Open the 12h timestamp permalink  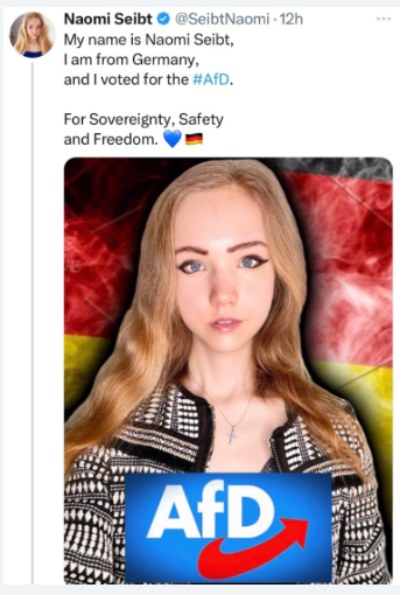(291, 19)
